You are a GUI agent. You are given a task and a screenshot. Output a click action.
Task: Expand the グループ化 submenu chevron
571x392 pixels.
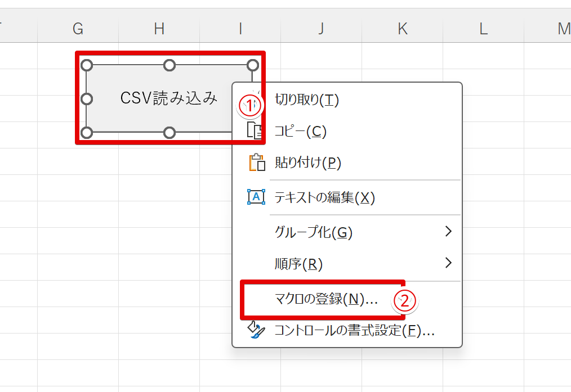448,231
